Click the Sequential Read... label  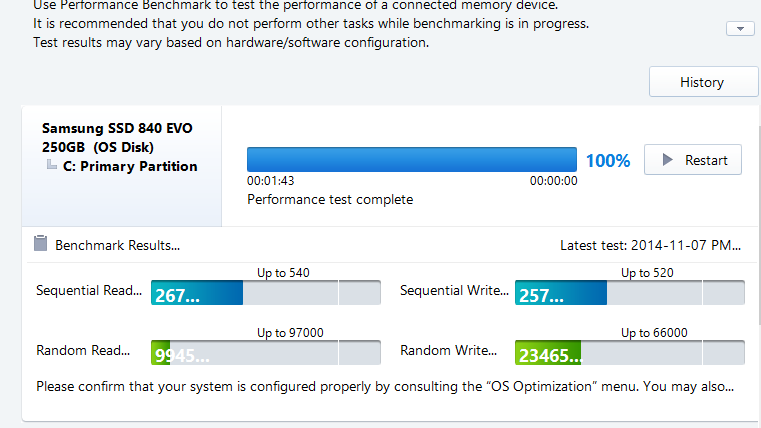[89, 291]
